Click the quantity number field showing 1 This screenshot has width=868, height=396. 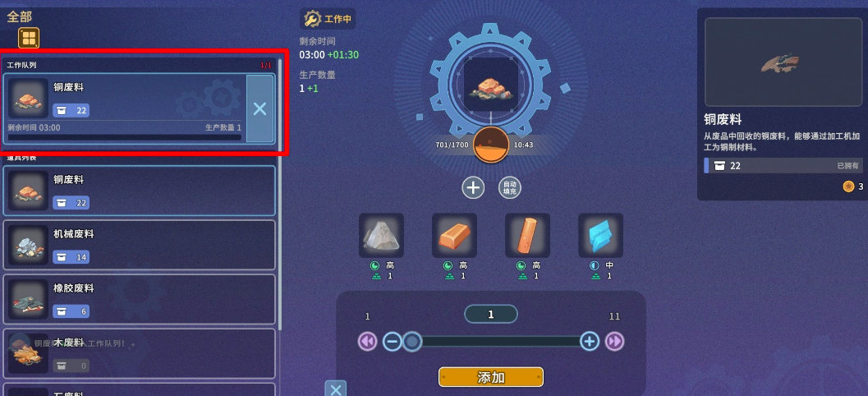pos(491,315)
